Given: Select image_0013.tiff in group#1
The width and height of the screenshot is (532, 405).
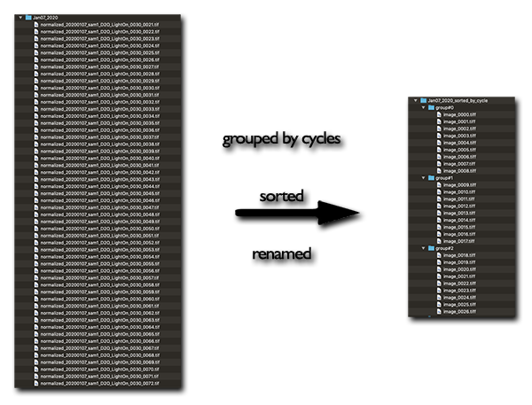Looking at the screenshot, I should pos(460,213).
